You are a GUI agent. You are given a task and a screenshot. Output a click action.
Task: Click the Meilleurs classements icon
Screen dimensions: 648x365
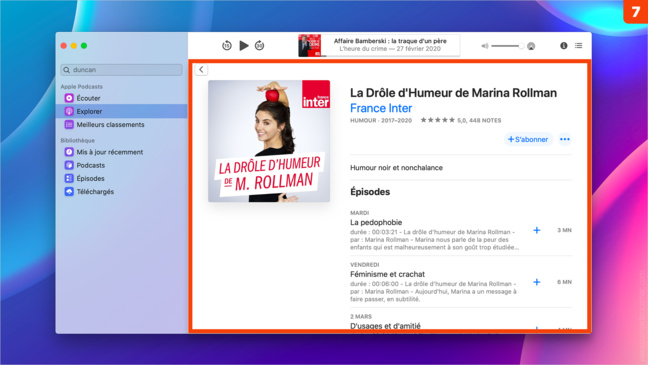69,124
